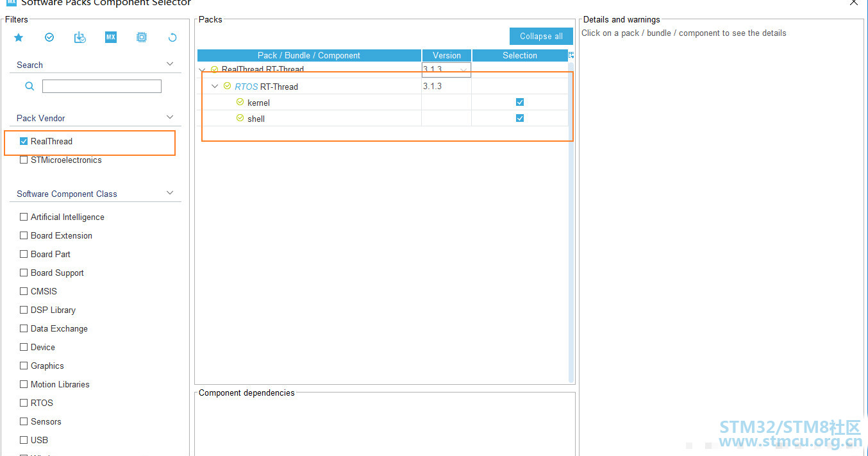This screenshot has width=868, height=456.
Task: Tick the Board Support checkbox
Action: tap(24, 273)
